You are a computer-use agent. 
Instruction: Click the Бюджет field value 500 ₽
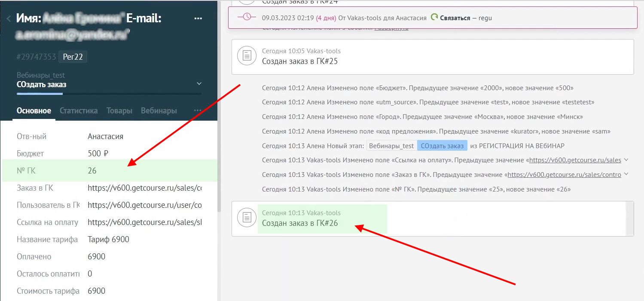(98, 154)
